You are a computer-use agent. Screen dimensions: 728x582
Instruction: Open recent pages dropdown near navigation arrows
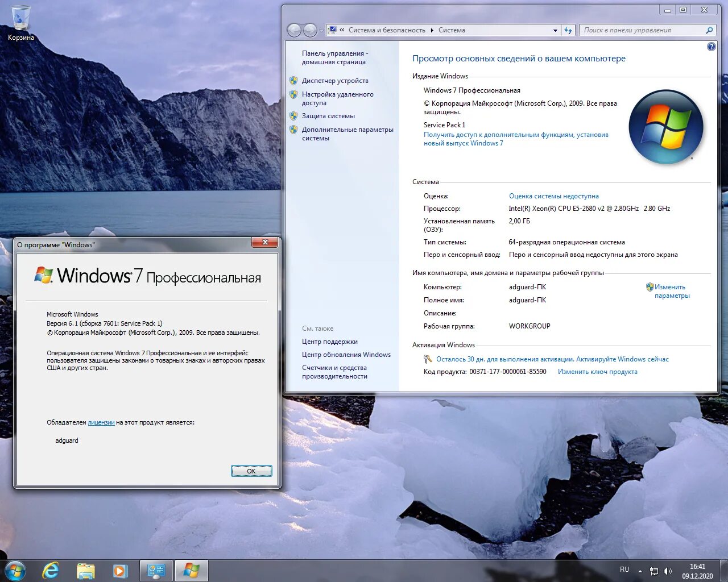pyautogui.click(x=321, y=31)
